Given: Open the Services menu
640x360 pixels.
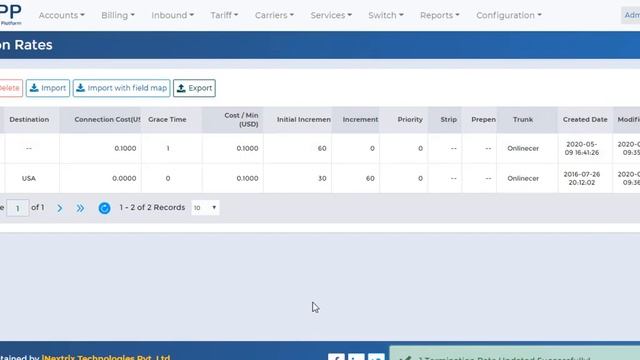Looking at the screenshot, I should [x=331, y=15].
